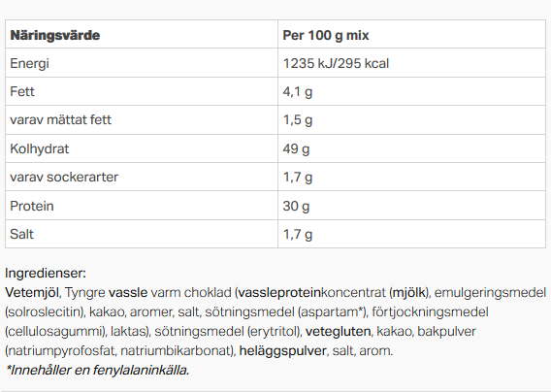Viewport: 551px width, 392px height.
Task: Click the 30 g protein value
Action: coord(296,206)
